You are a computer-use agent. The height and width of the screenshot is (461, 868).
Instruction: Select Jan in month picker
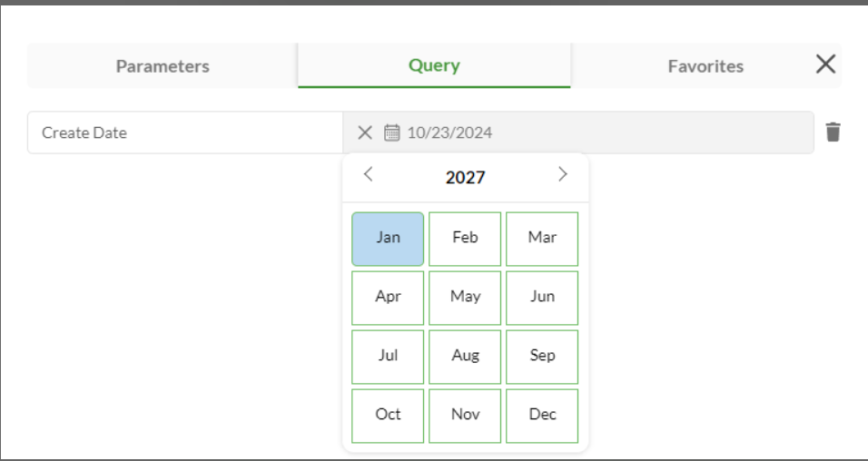[x=388, y=238]
